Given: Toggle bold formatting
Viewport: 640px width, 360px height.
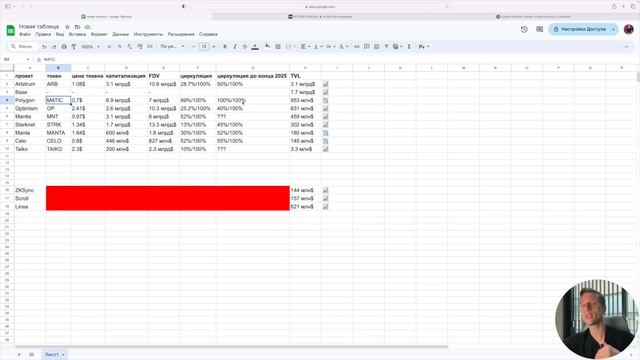Looking at the screenshot, I should tap(225, 47).
